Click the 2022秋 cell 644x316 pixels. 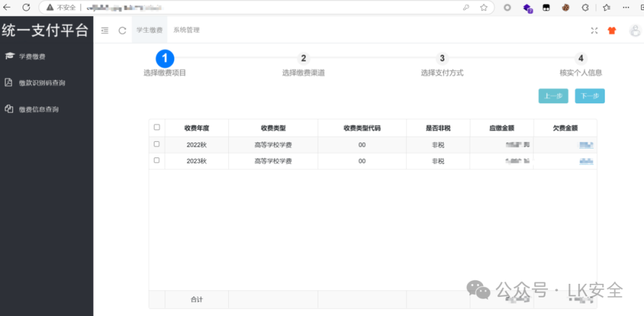coord(197,145)
